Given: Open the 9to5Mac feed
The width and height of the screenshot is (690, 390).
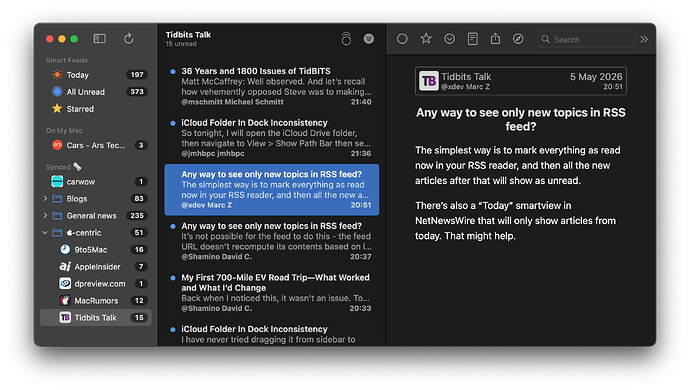Looking at the screenshot, I should [x=95, y=250].
